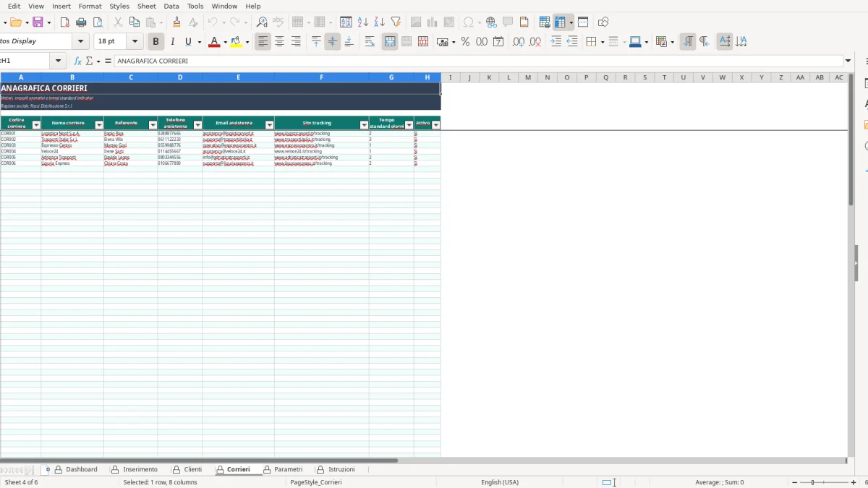Toggle Align Right

click(296, 42)
